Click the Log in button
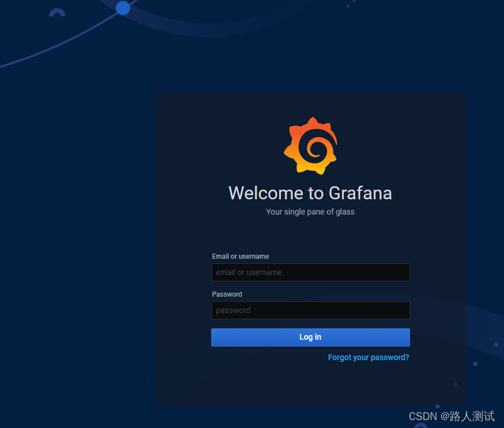 click(x=310, y=337)
